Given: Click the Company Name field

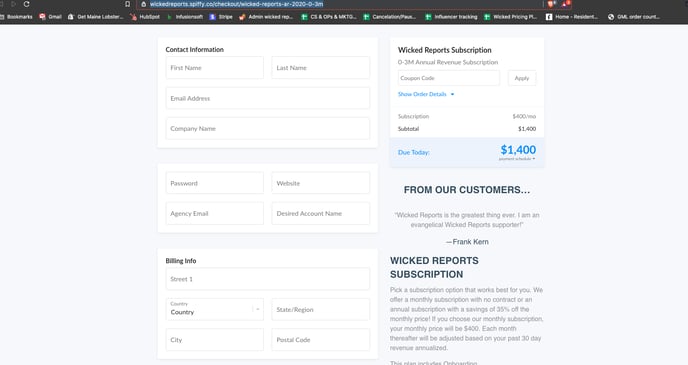Looking at the screenshot, I should (x=268, y=129).
